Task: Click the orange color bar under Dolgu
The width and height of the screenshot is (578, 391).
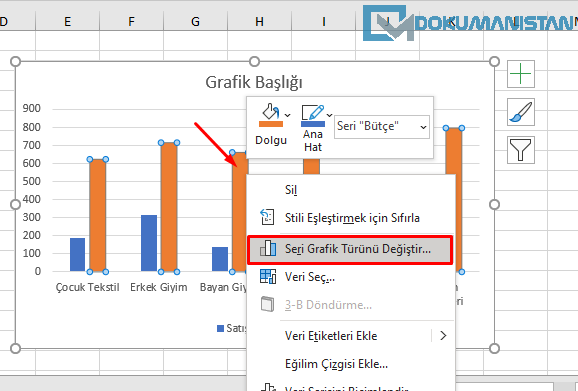Action: click(x=271, y=124)
